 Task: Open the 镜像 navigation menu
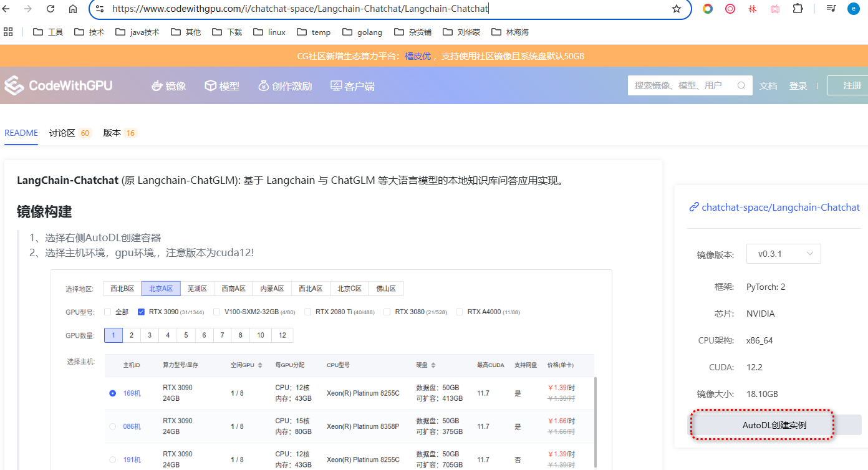(169, 86)
